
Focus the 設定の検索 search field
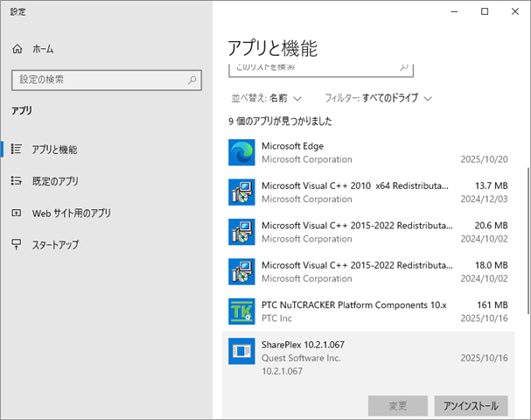pyautogui.click(x=98, y=80)
